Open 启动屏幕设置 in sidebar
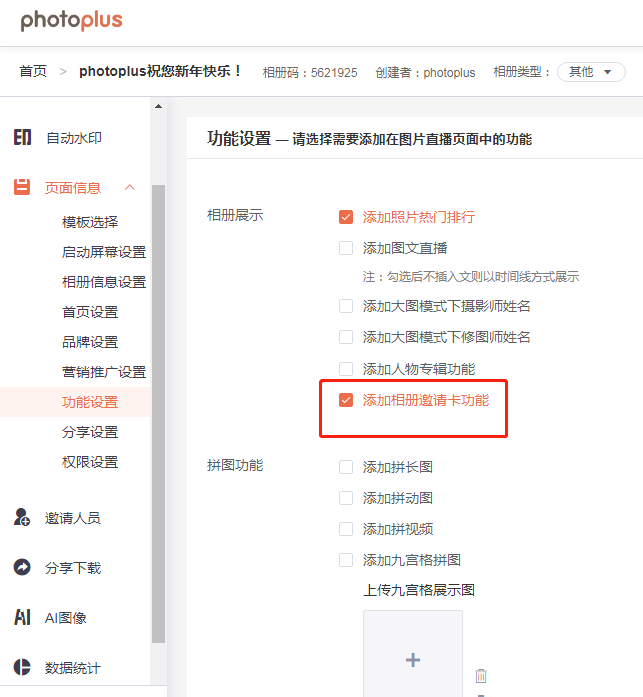Image resolution: width=643 pixels, height=697 pixels. [104, 252]
